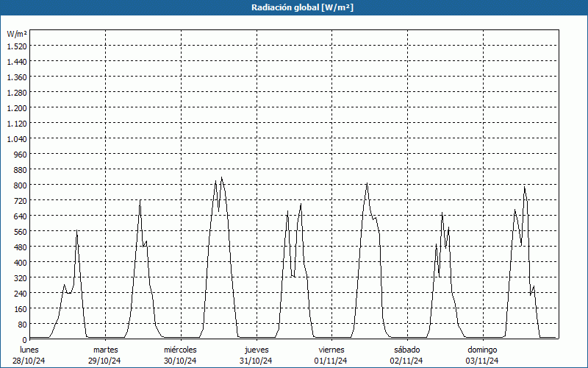Select the '1.280' y-axis value
588x368 pixels.
pos(17,93)
